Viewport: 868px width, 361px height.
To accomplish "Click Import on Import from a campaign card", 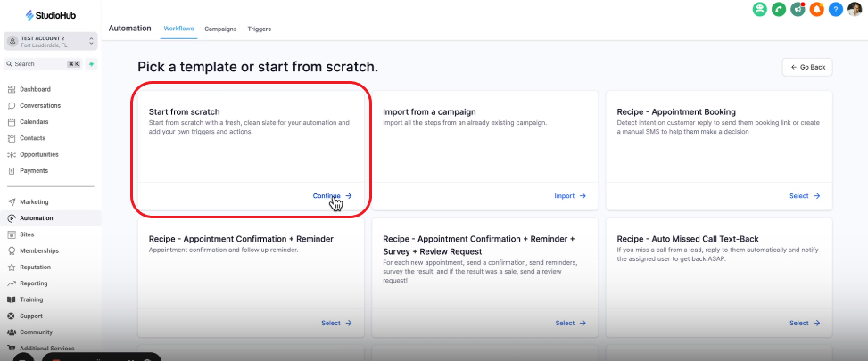I will pyautogui.click(x=570, y=196).
